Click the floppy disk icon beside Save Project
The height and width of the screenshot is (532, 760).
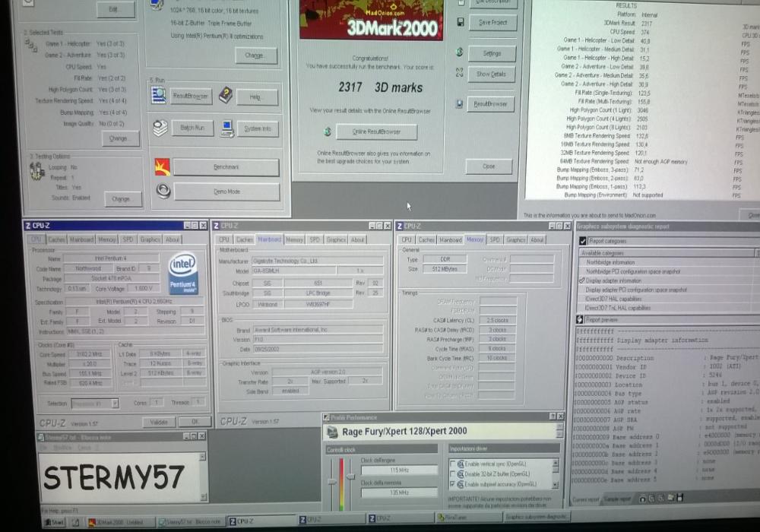(x=460, y=22)
